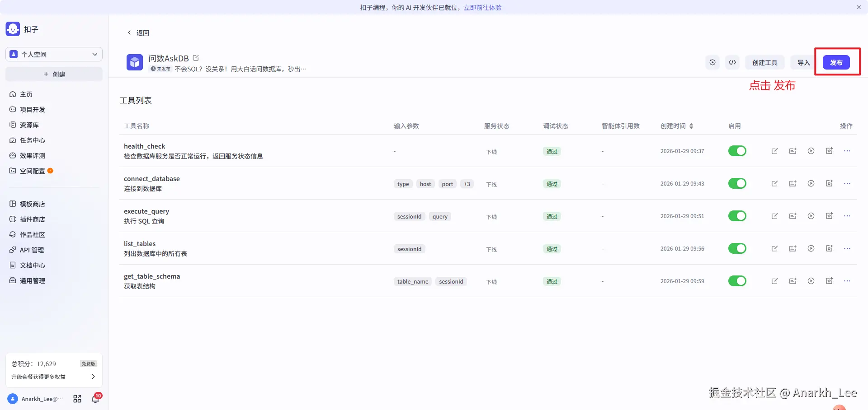Click the + 创建 button in sidebar
The height and width of the screenshot is (410, 868).
pos(54,74)
